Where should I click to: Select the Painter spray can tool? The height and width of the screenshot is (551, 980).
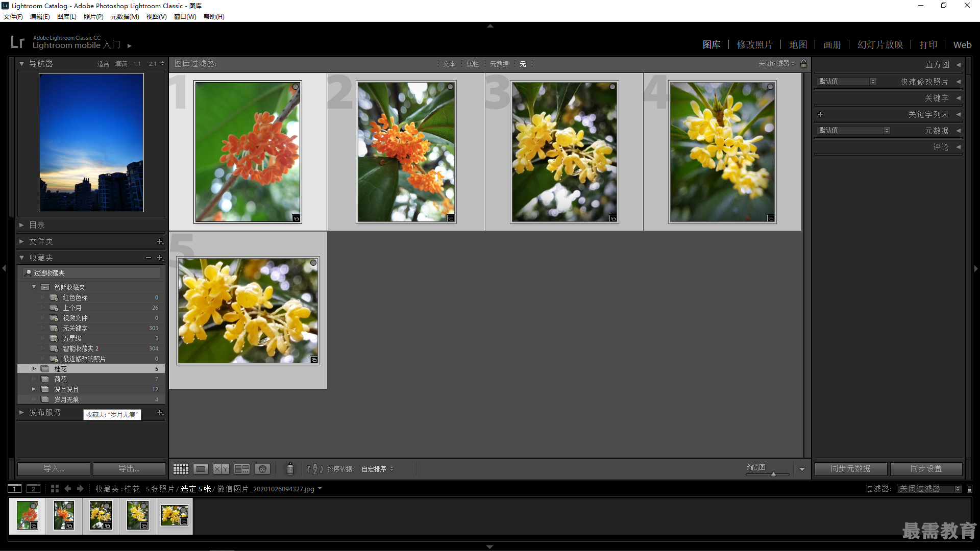[x=290, y=469]
